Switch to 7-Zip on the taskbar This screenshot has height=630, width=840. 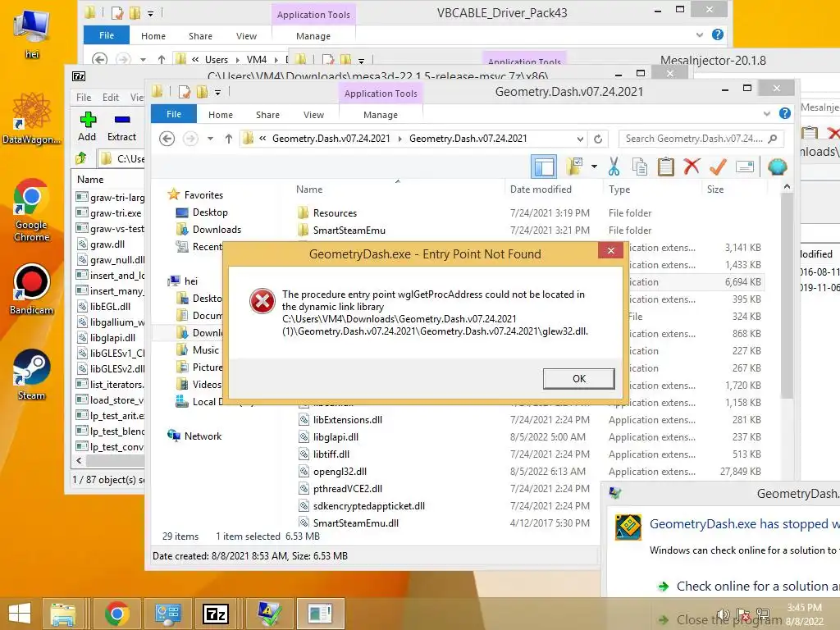216,614
